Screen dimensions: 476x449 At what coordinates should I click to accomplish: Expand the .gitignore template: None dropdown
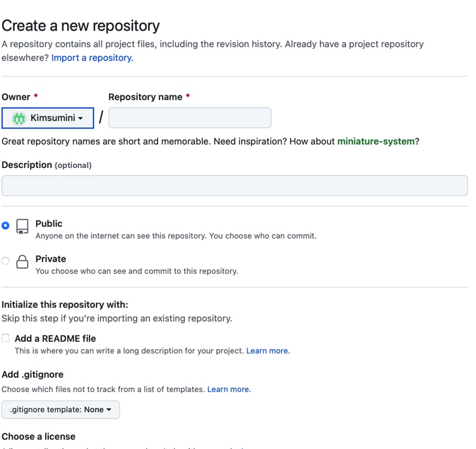click(61, 410)
